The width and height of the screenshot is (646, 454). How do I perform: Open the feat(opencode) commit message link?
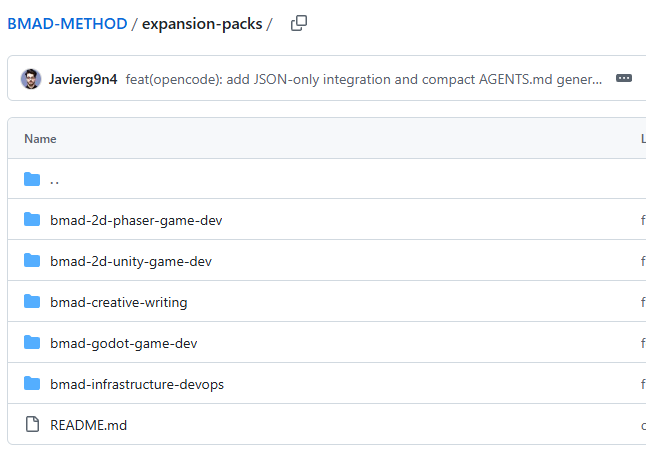tap(364, 79)
